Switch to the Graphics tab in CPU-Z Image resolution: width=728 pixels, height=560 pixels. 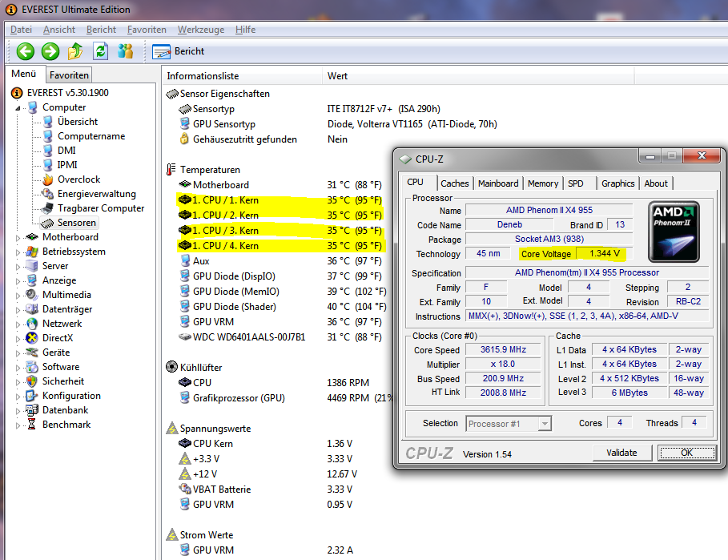pos(618,183)
